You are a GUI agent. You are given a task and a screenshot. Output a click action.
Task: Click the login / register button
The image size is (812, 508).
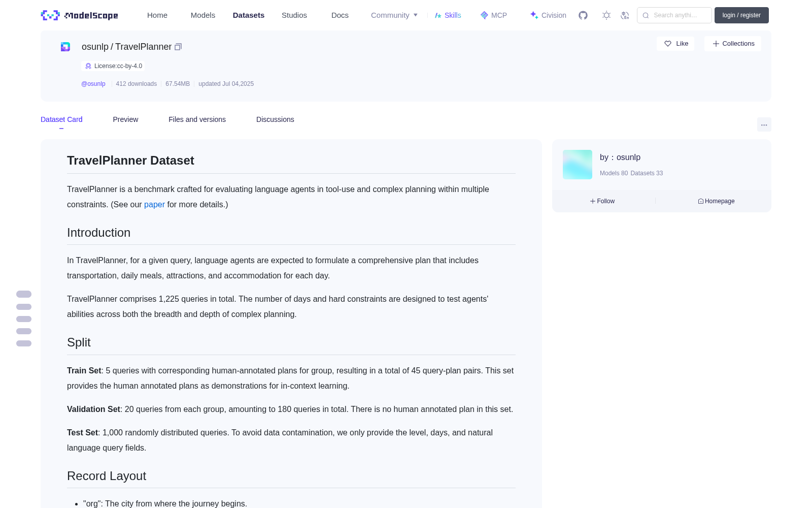coord(741,15)
